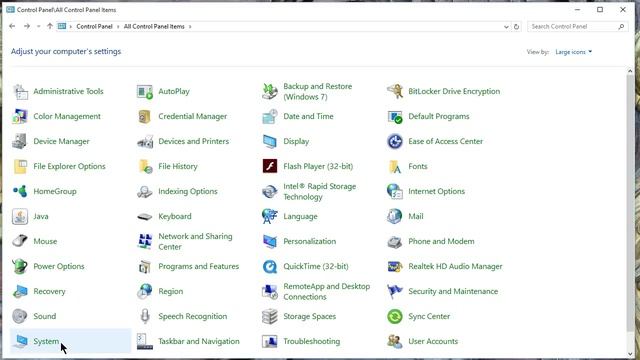This screenshot has width=640, height=360.
Task: Click the Control Panel breadcrumb
Action: click(x=94, y=27)
